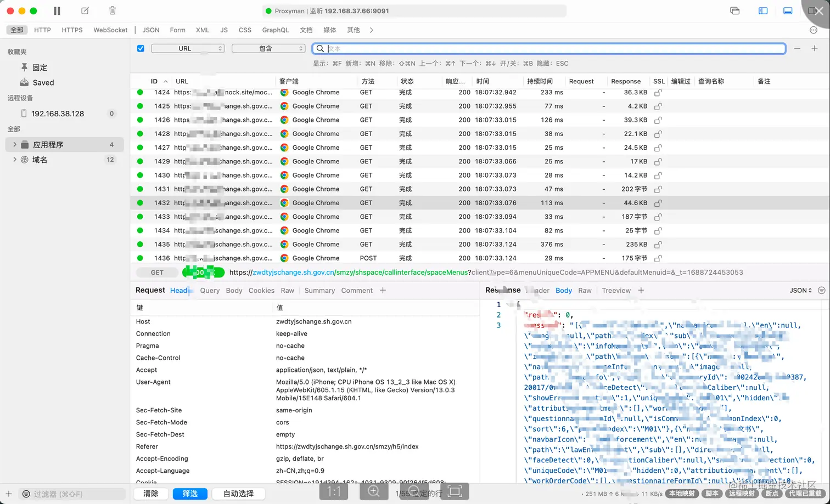
Task: Click the SSL lock icon for request 1436
Action: coord(658,258)
